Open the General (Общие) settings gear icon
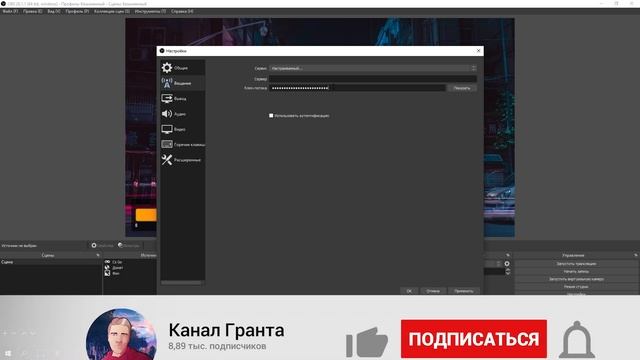 (167, 68)
